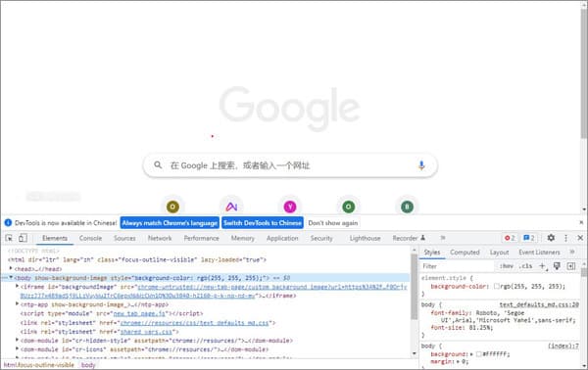
Task: Open DevTools settings gear
Action: coord(551,238)
